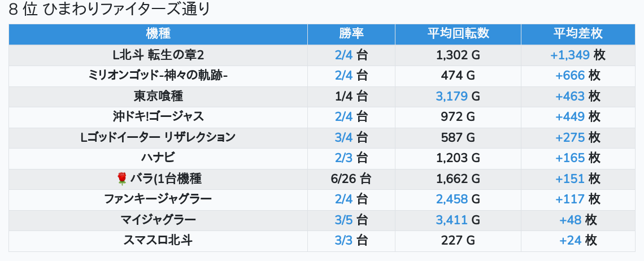This screenshot has height=261, width=644.
Task: Click the rose emoji icon beside バラ
Action: pos(123,179)
